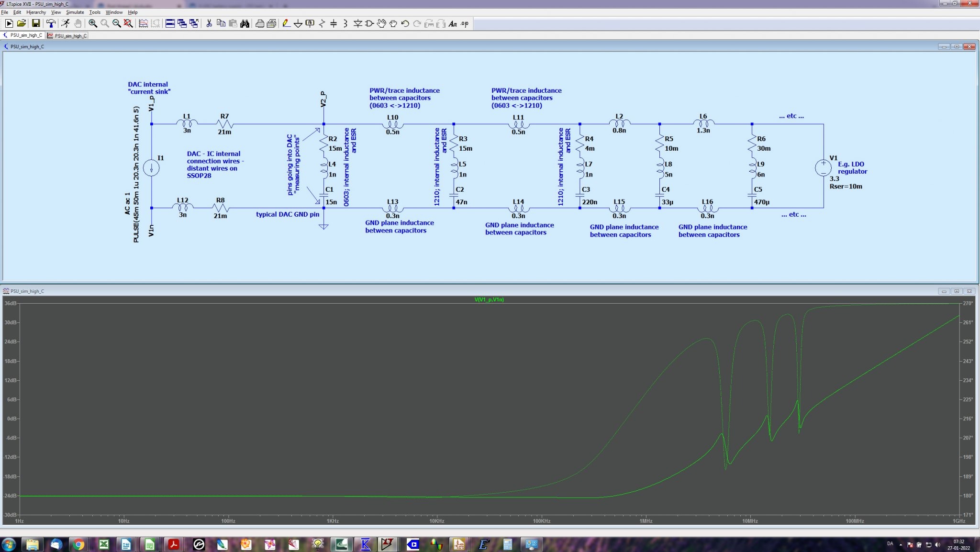Click inductor L10 value '0.5n'
Screen dimensions: 980x552
tap(392, 132)
